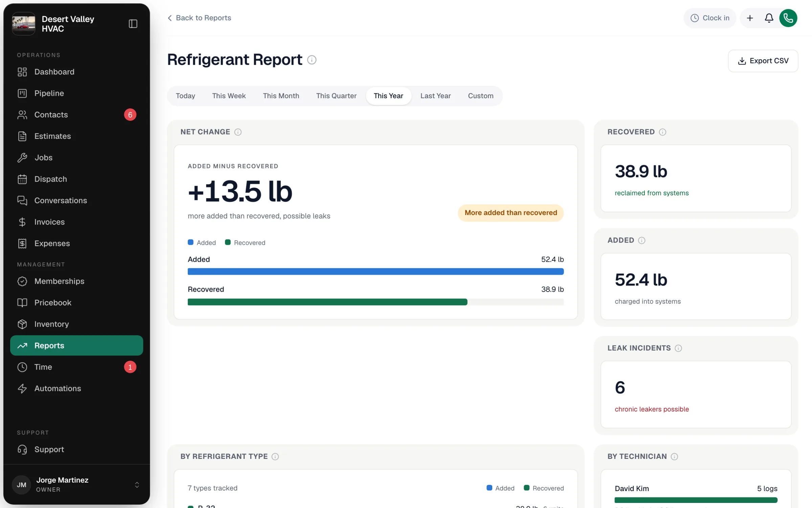
Task: Choose the Custom date range tab
Action: click(480, 96)
